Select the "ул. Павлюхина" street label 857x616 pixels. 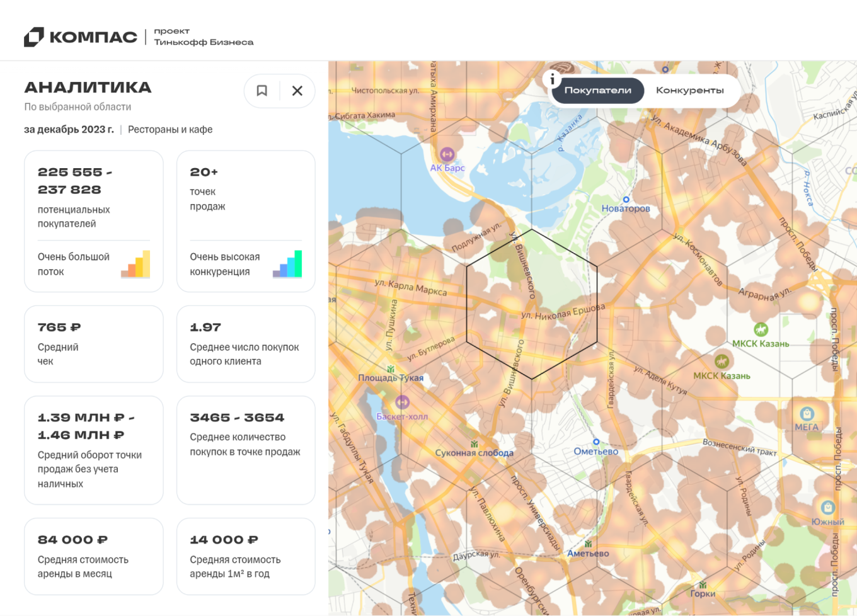click(x=487, y=515)
